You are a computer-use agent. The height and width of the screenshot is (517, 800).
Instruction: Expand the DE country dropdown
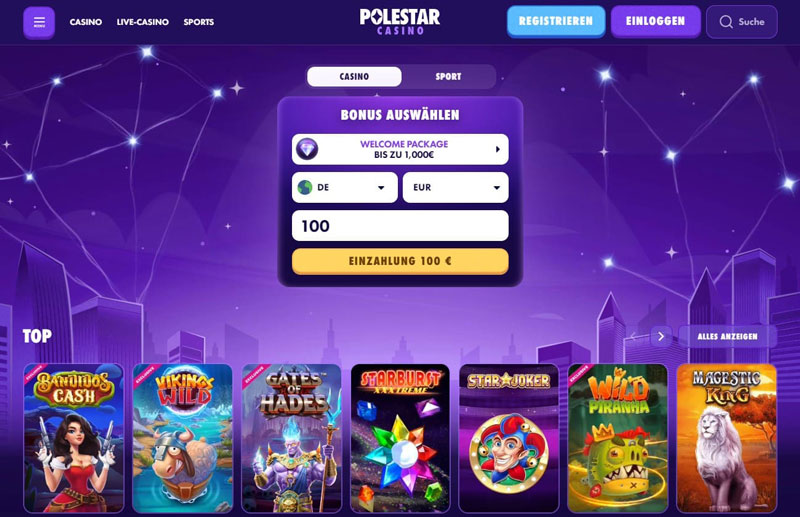coord(345,187)
